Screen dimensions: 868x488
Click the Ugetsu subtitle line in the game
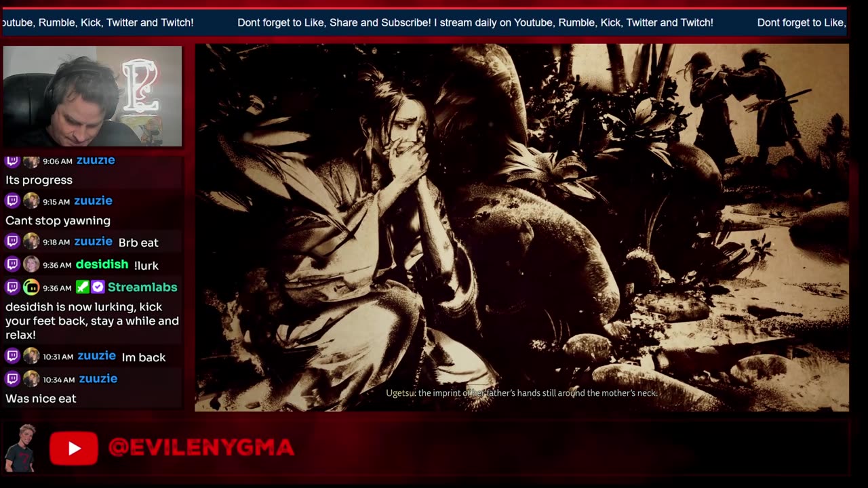(x=521, y=393)
